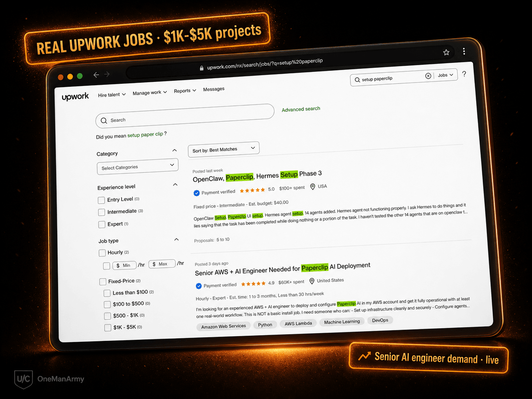Open Senior AWS + AI Engineer job

283,269
